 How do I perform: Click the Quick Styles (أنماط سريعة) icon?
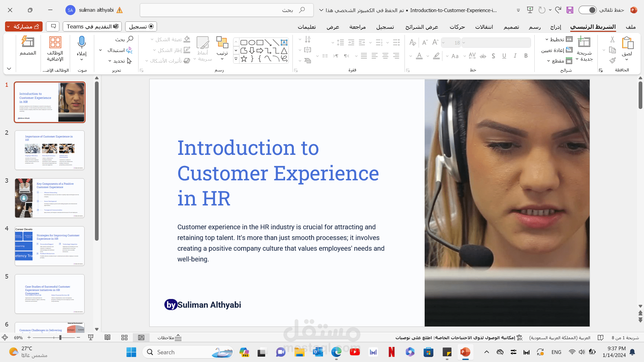pos(203,43)
